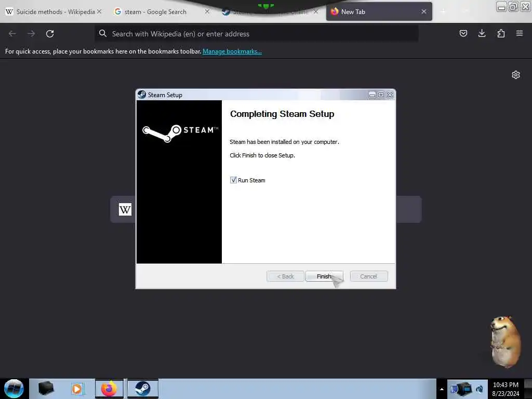The width and height of the screenshot is (532, 399).
Task: Click the black folder taskbar icon
Action: (46, 389)
